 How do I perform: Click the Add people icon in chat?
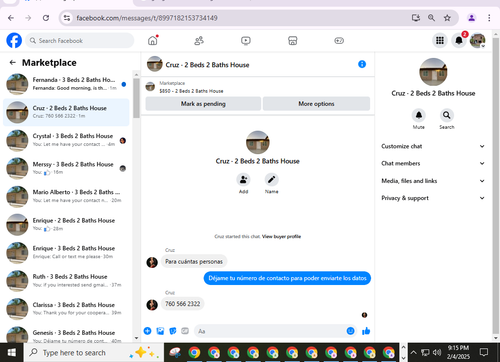243,179
